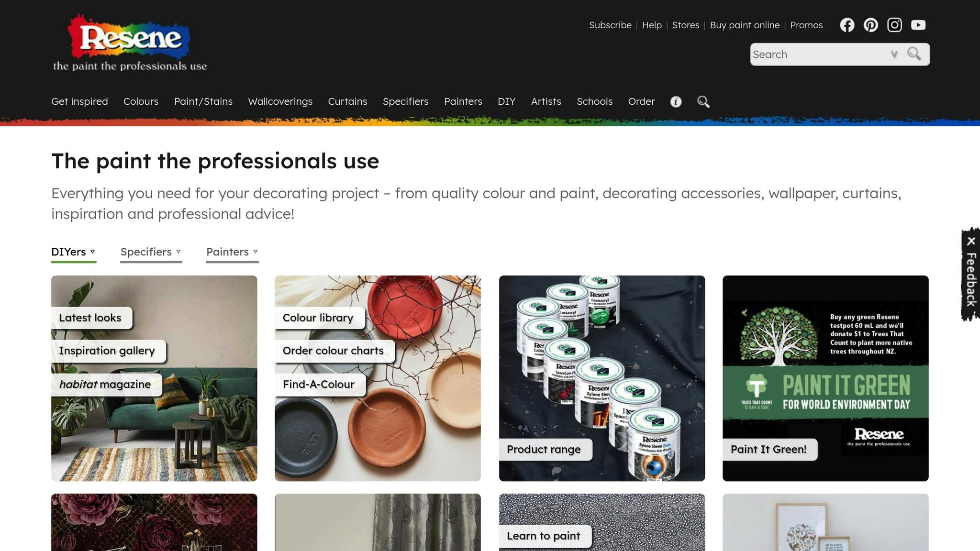Open the Schools menu
This screenshot has width=980, height=551.
(x=594, y=101)
